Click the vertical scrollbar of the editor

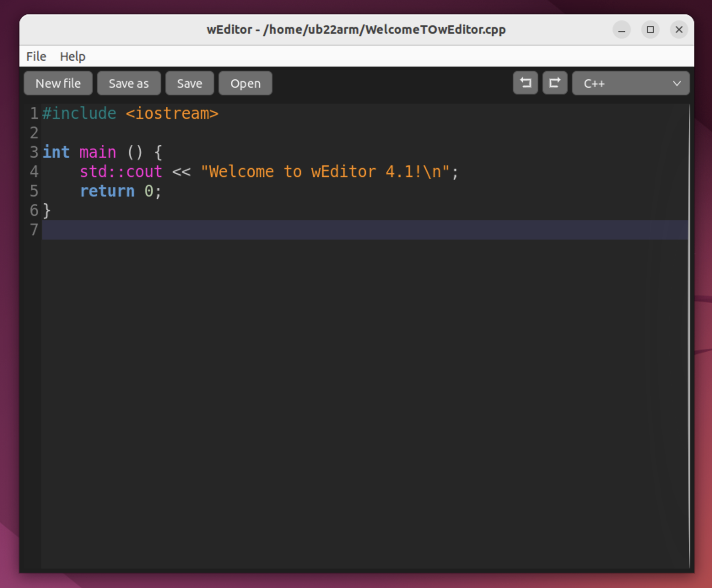click(x=690, y=336)
